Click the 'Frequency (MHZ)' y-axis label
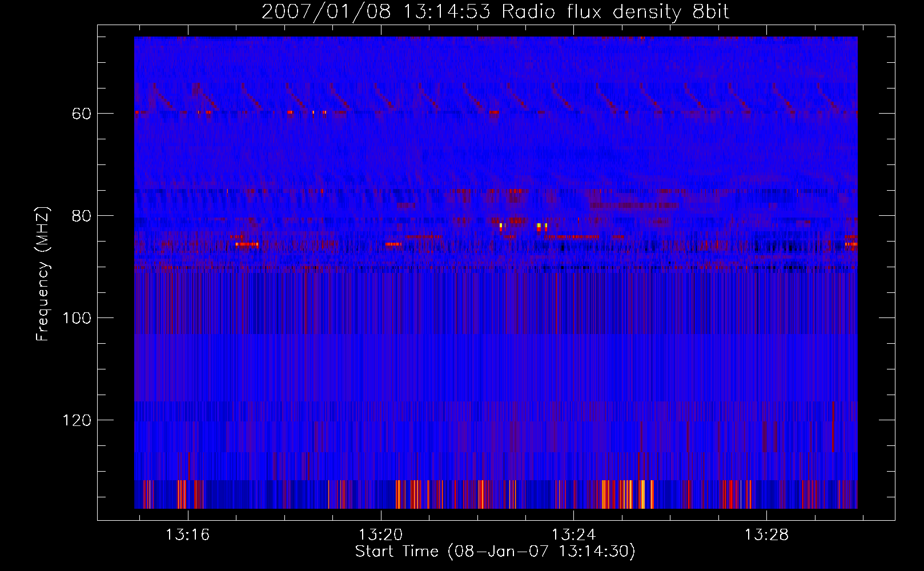This screenshot has width=924, height=571. pyautogui.click(x=43, y=274)
